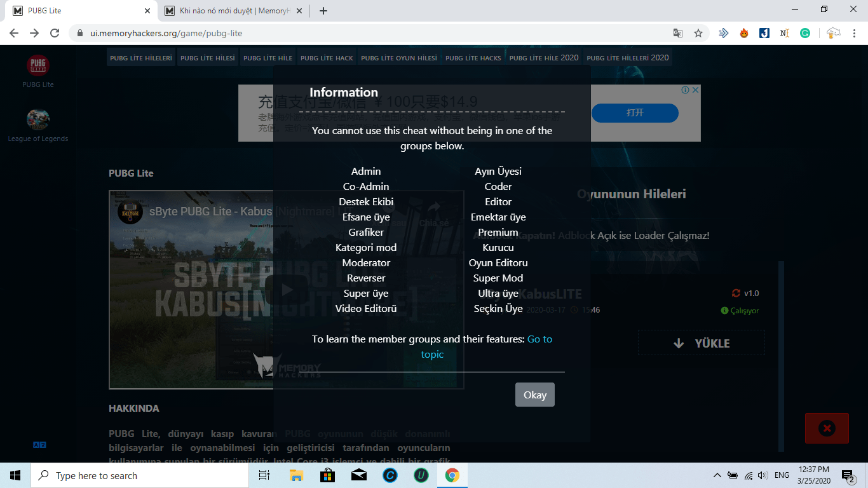Go back to the previous page

click(x=14, y=33)
